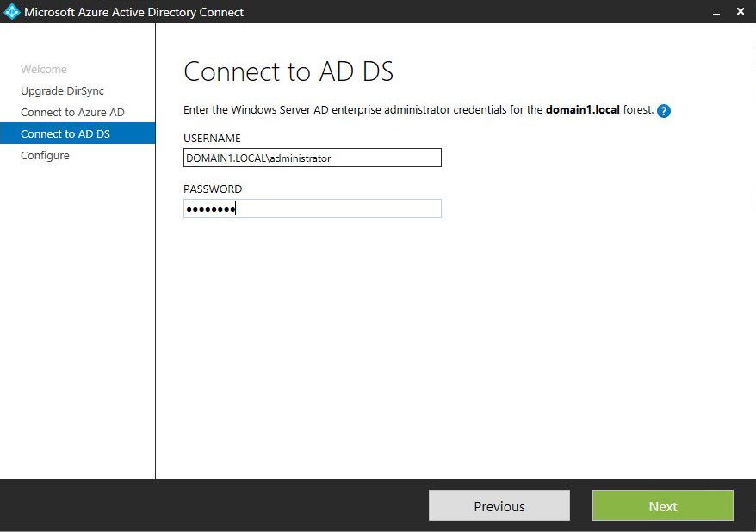
Task: Click the bold domain1.local forest name
Action: [x=582, y=110]
